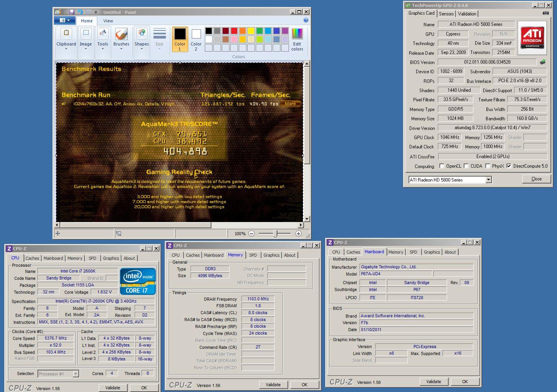Enable the OpenCL checkbox in GPU-Z
The height and width of the screenshot is (392, 557).
442,166
